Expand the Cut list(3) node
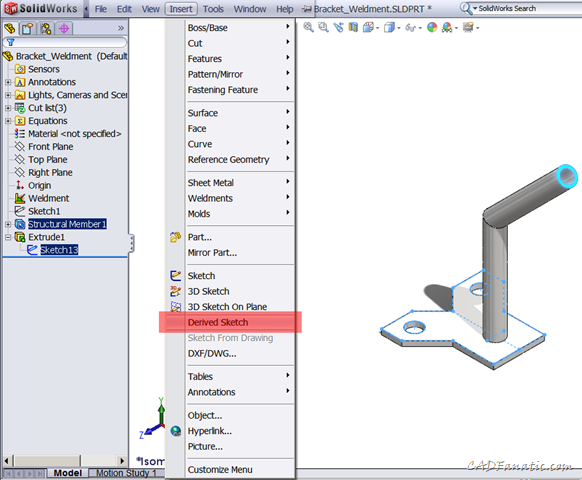Viewport: 582px width, 480px height. (x=8, y=108)
